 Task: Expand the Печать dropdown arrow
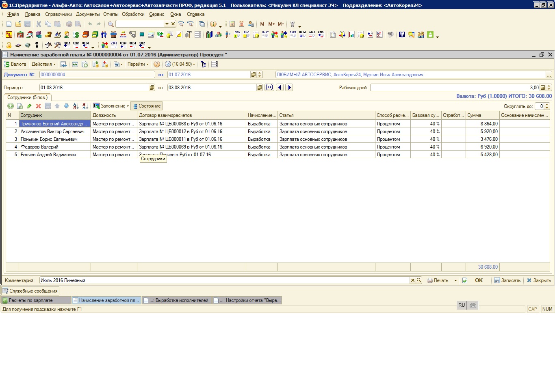point(455,281)
